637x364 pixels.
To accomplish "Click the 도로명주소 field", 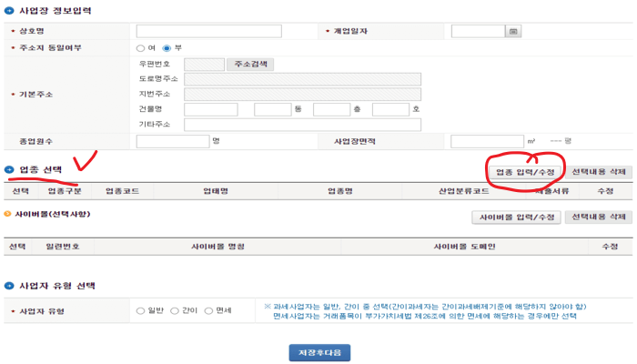I will 303,79.
